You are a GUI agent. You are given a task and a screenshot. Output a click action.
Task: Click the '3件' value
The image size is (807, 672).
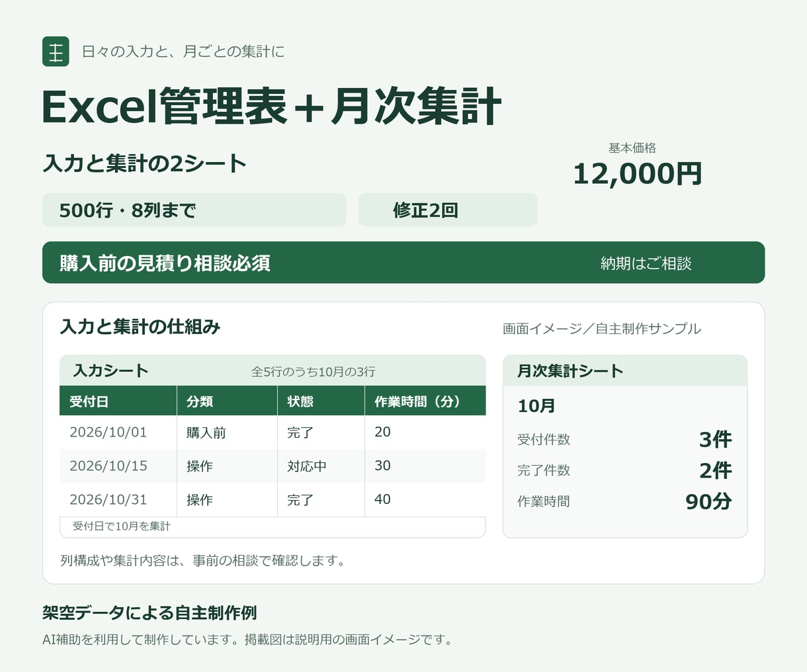[x=716, y=439]
